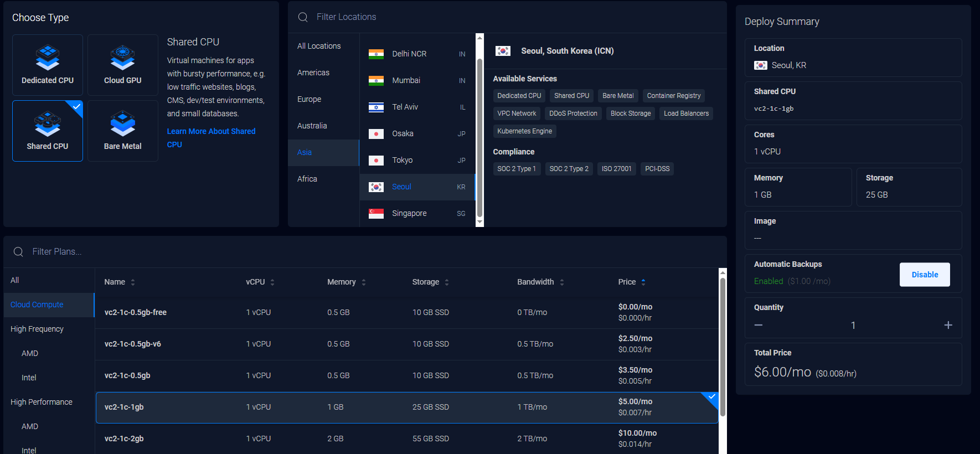Viewport: 980px width, 454px height.
Task: Switch to Europe region
Action: 323,100
